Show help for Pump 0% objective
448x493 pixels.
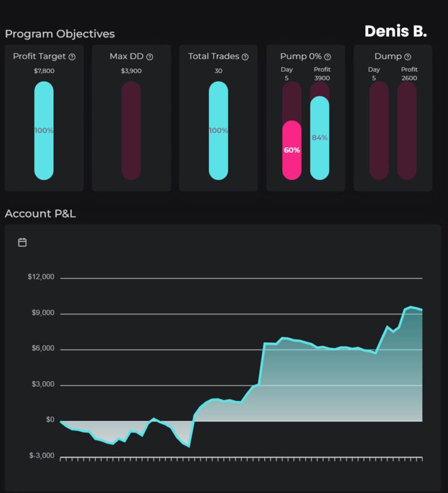click(327, 57)
